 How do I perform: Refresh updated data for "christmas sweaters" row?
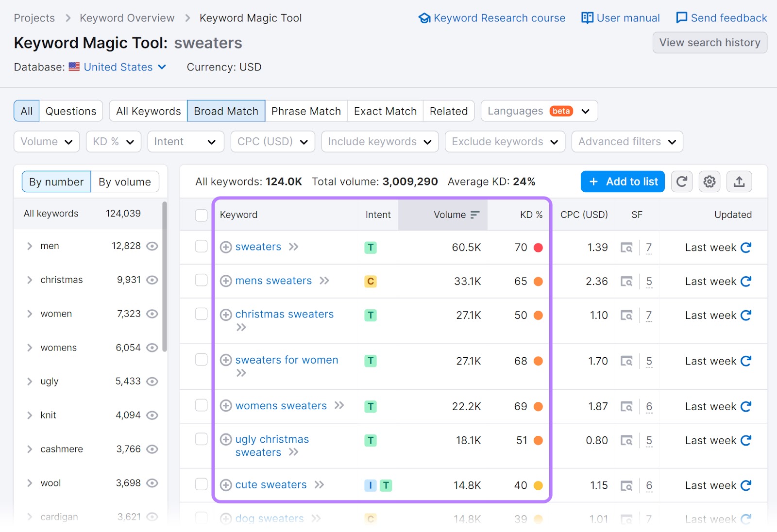coord(745,315)
